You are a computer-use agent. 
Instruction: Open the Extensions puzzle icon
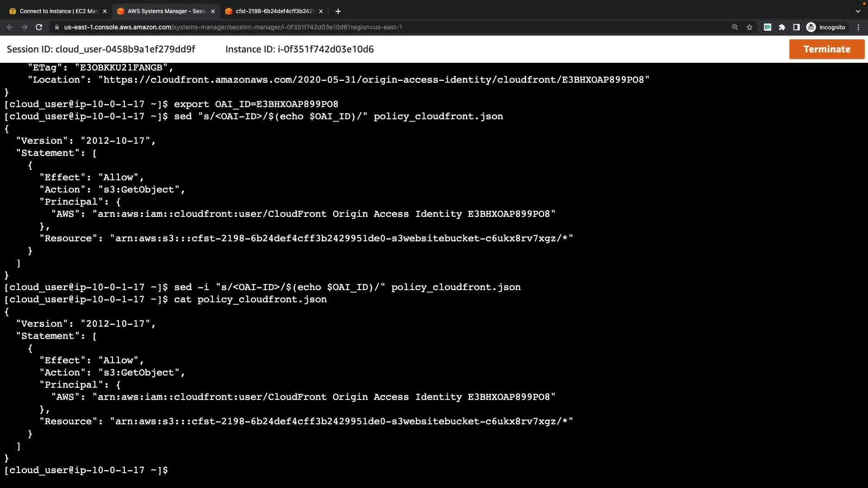(782, 27)
